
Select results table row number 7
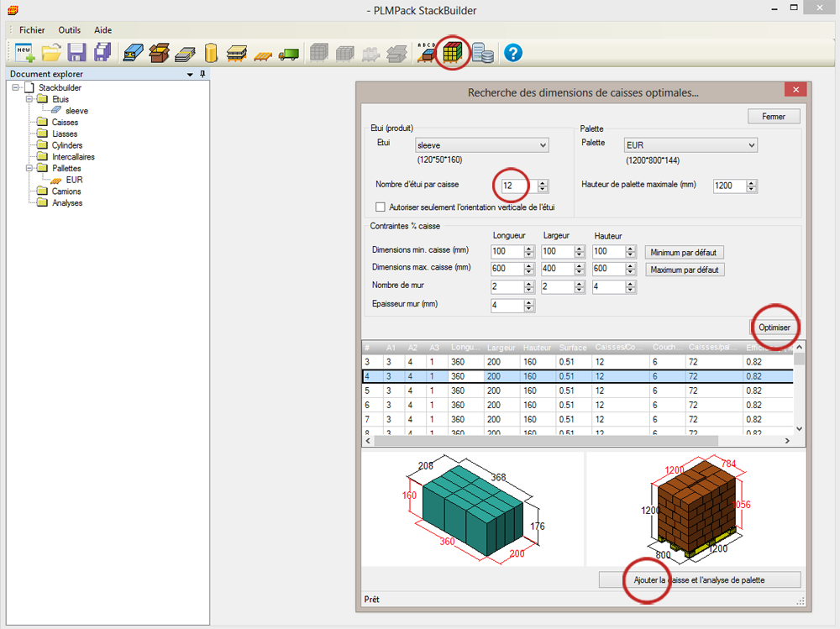point(578,420)
